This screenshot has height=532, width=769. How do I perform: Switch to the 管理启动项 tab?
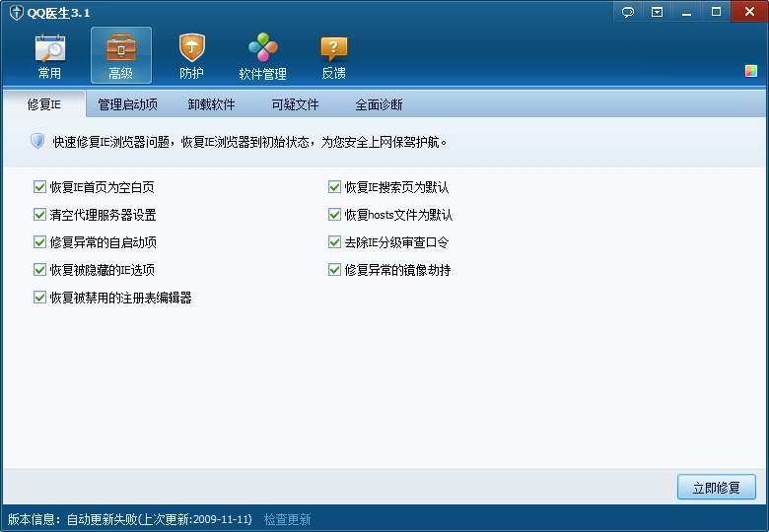point(127,104)
